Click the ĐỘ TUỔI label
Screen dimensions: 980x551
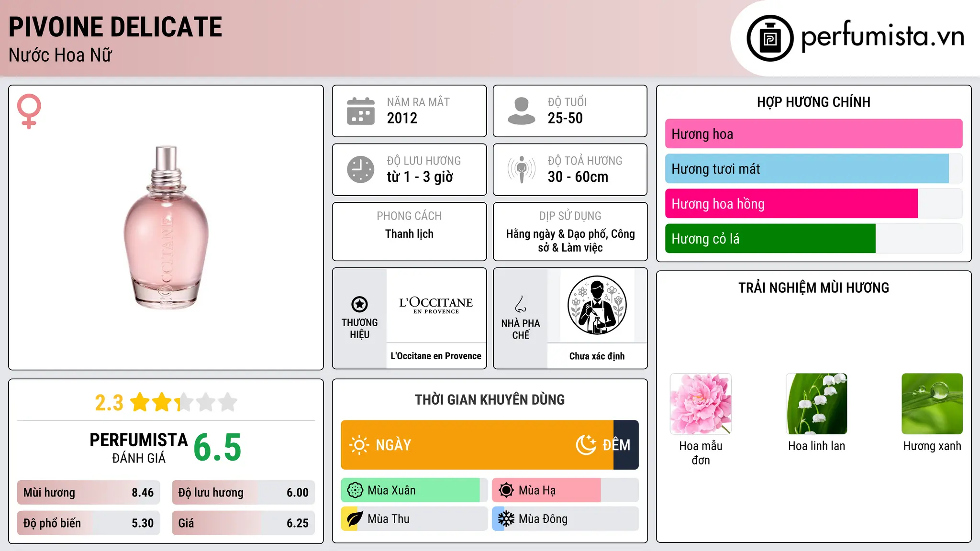click(x=567, y=102)
